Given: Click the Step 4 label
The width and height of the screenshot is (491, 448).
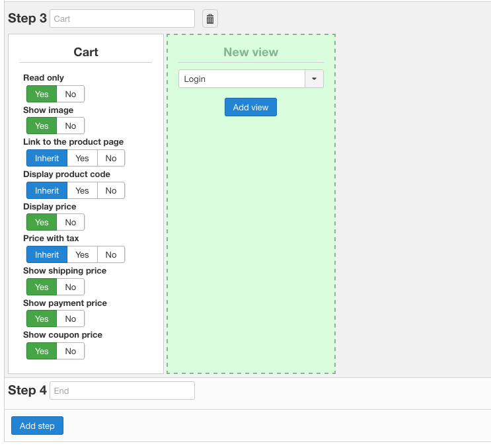Looking at the screenshot, I should point(27,390).
